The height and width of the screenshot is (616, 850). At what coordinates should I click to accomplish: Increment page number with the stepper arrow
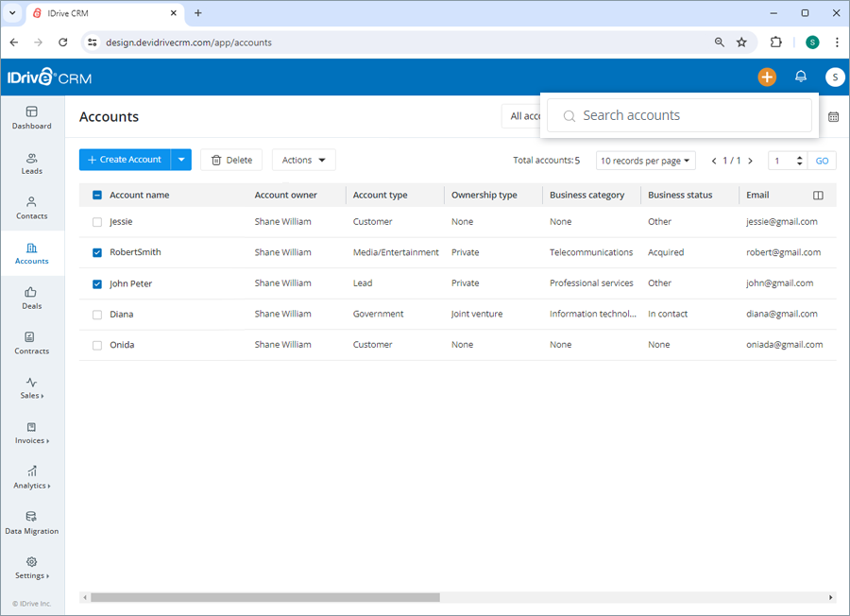(800, 157)
